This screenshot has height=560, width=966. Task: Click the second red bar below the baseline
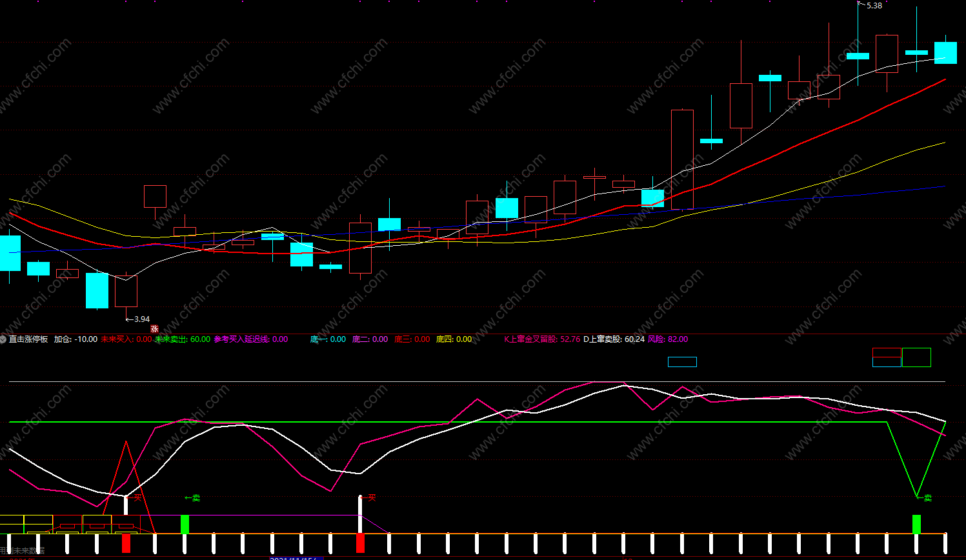click(360, 543)
